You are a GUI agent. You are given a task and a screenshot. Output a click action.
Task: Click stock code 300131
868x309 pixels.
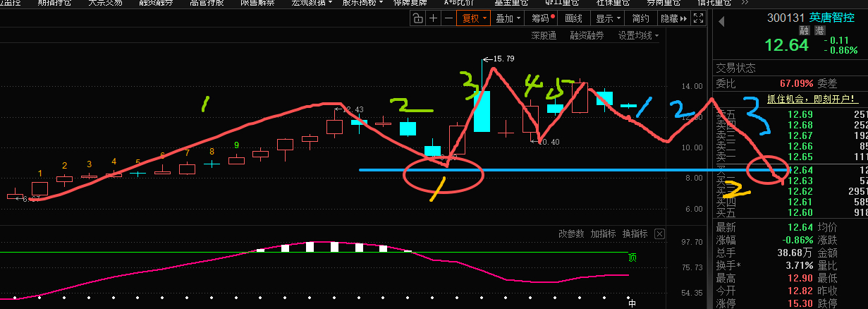786,19
